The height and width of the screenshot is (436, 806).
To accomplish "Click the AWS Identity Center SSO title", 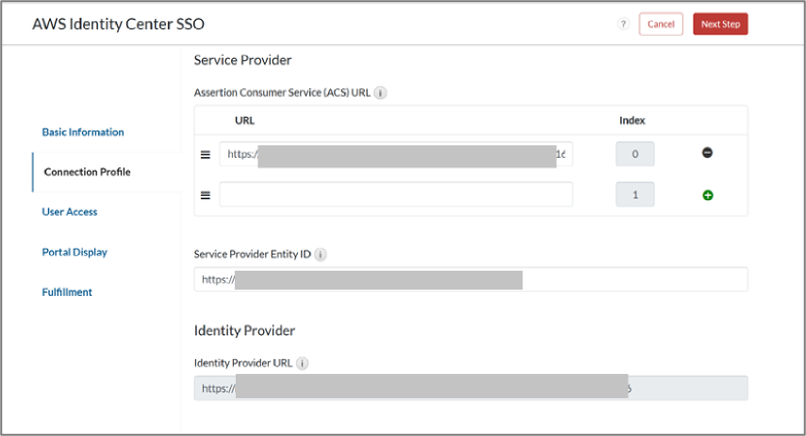I will point(118,24).
